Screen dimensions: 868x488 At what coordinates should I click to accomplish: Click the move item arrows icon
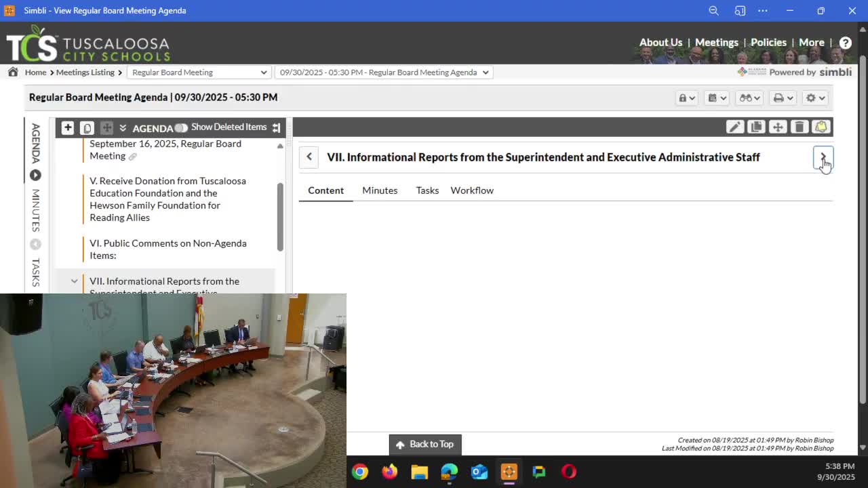pos(778,127)
